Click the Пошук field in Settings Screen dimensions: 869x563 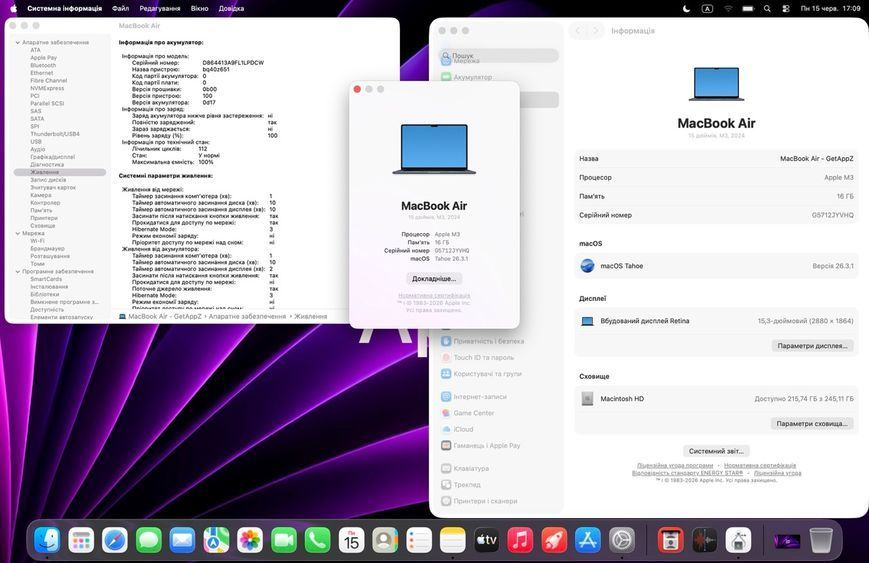(499, 55)
